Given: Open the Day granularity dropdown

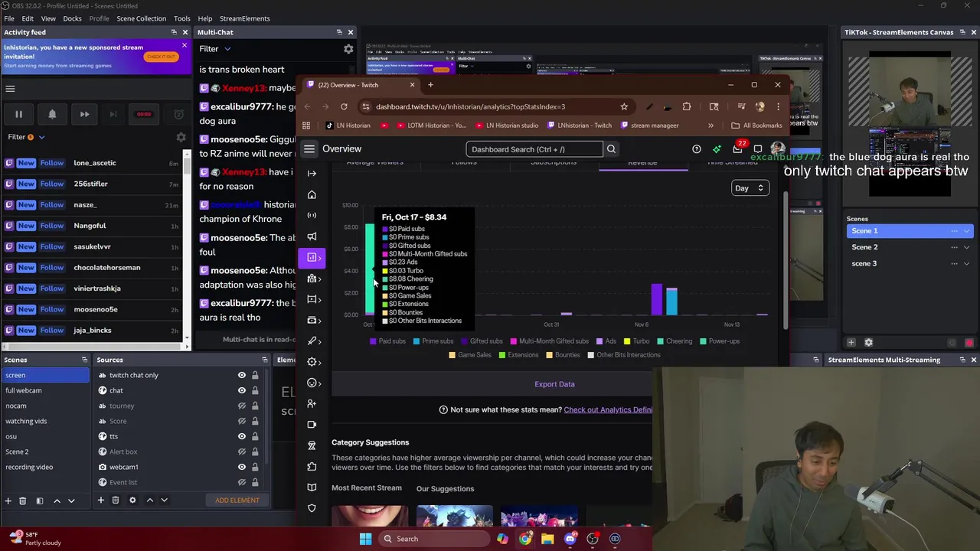Looking at the screenshot, I should pyautogui.click(x=750, y=188).
